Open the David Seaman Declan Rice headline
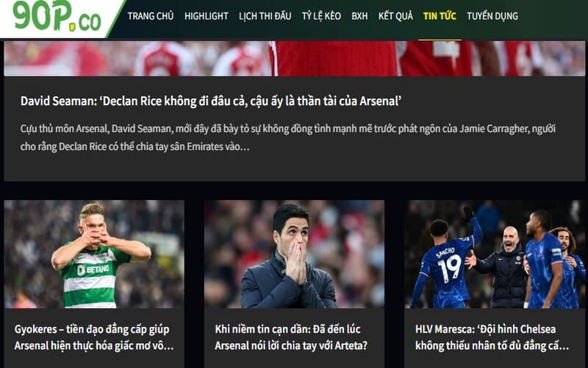Image resolution: width=588 pixels, height=368 pixels. pyautogui.click(x=211, y=101)
